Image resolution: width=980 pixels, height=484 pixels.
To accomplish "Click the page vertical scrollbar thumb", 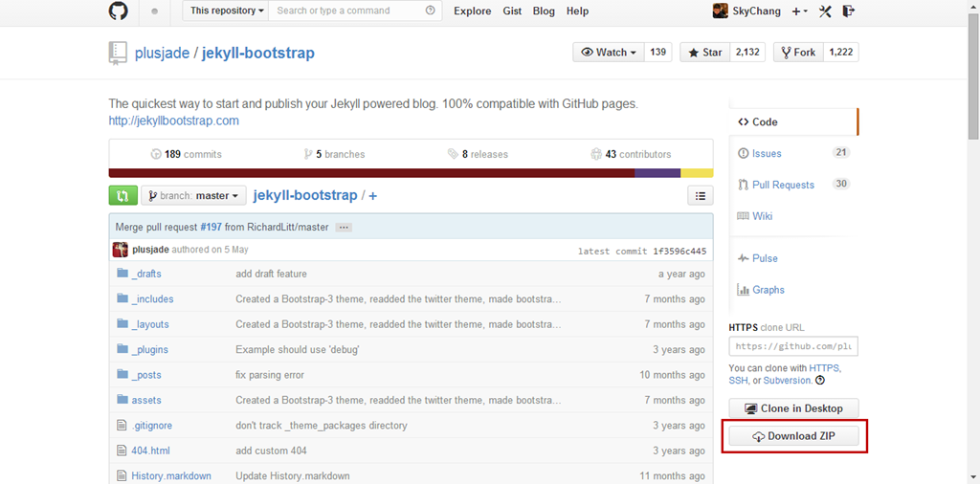I will tap(973, 75).
